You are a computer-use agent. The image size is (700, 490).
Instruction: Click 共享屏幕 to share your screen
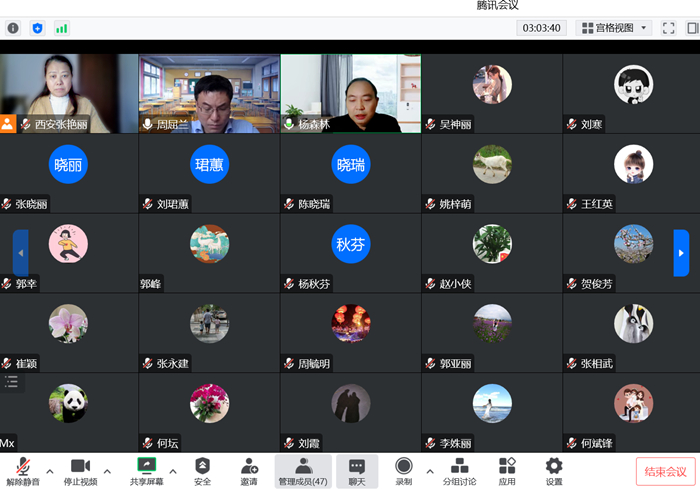pos(146,471)
